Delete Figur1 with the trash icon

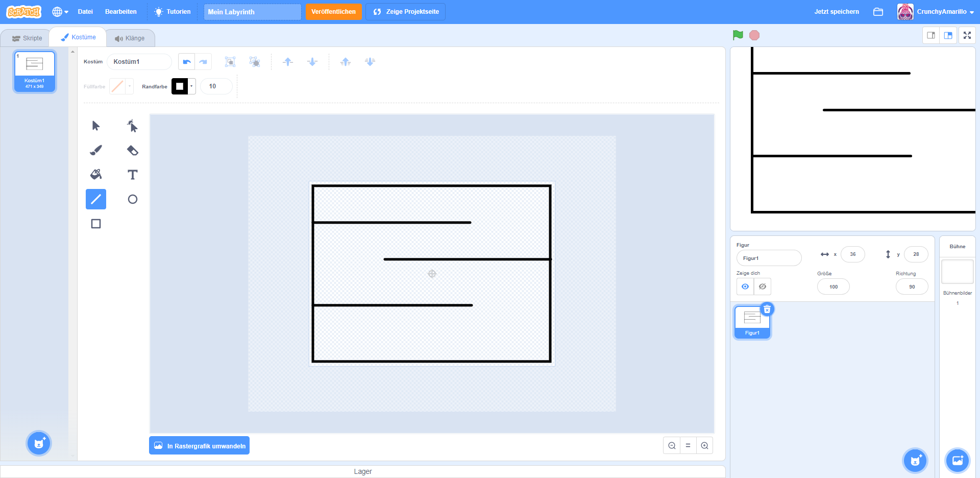767,309
